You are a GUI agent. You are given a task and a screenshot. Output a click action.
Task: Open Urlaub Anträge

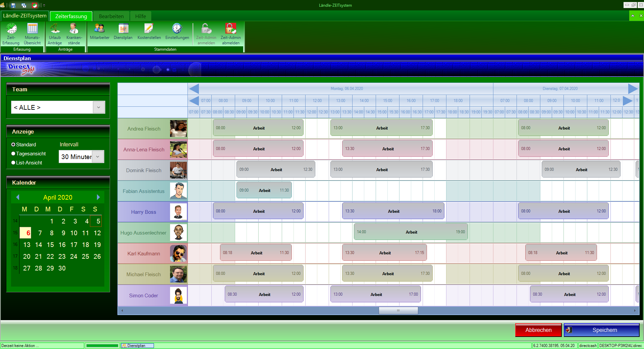pos(55,34)
